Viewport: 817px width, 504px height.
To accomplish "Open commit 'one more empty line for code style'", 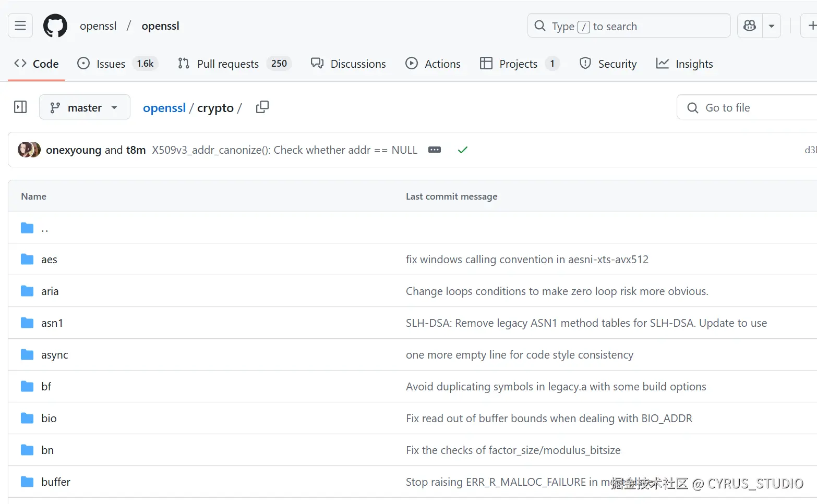I will pyautogui.click(x=520, y=355).
